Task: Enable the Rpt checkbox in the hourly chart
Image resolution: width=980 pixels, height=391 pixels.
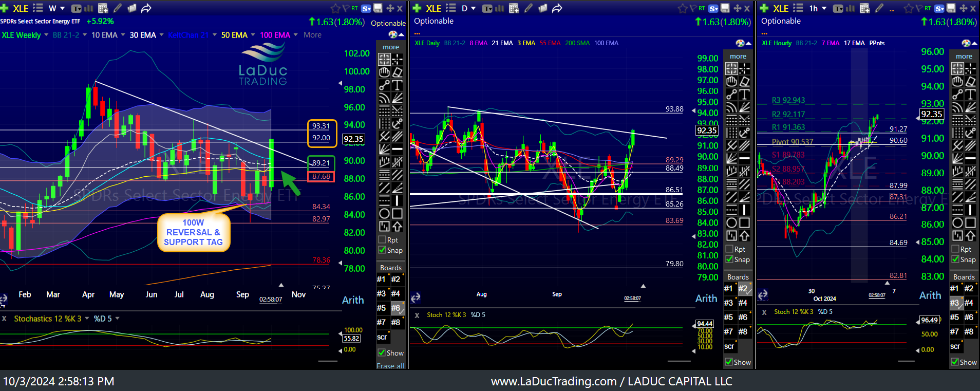Action: (955, 249)
